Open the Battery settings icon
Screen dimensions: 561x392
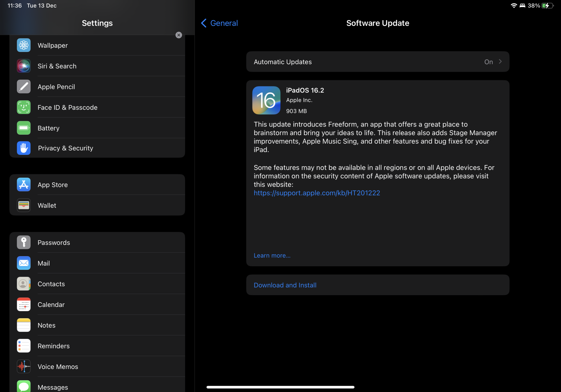[24, 128]
